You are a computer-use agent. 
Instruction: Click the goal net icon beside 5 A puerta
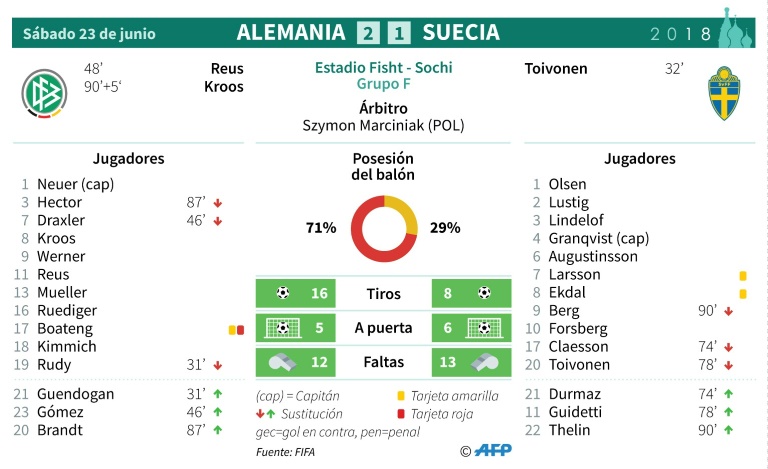[x=283, y=328]
